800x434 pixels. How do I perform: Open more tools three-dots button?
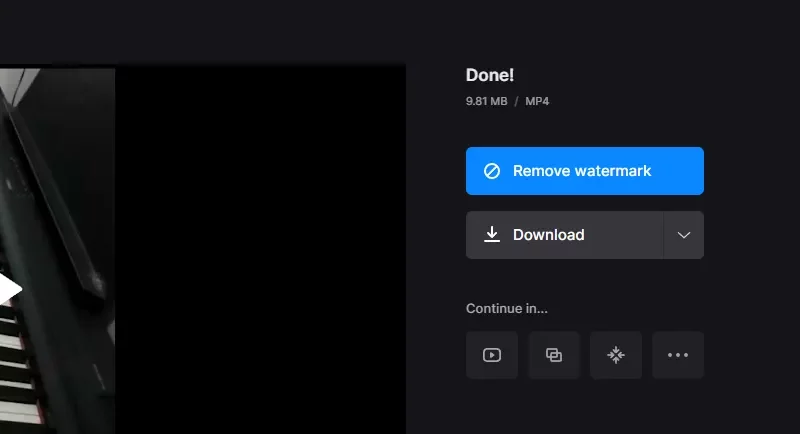pyautogui.click(x=678, y=355)
